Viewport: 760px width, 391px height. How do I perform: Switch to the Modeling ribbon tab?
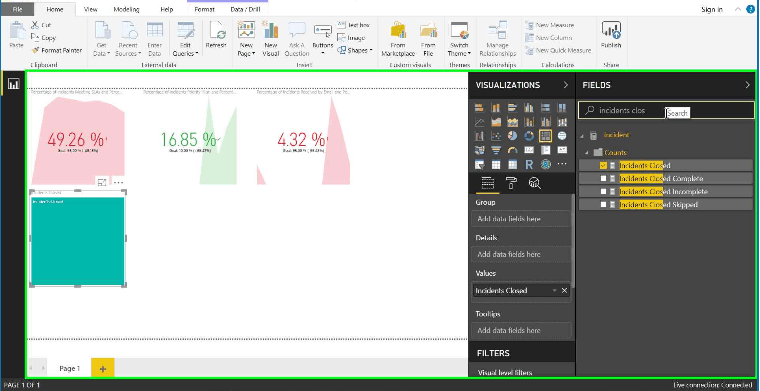point(127,9)
